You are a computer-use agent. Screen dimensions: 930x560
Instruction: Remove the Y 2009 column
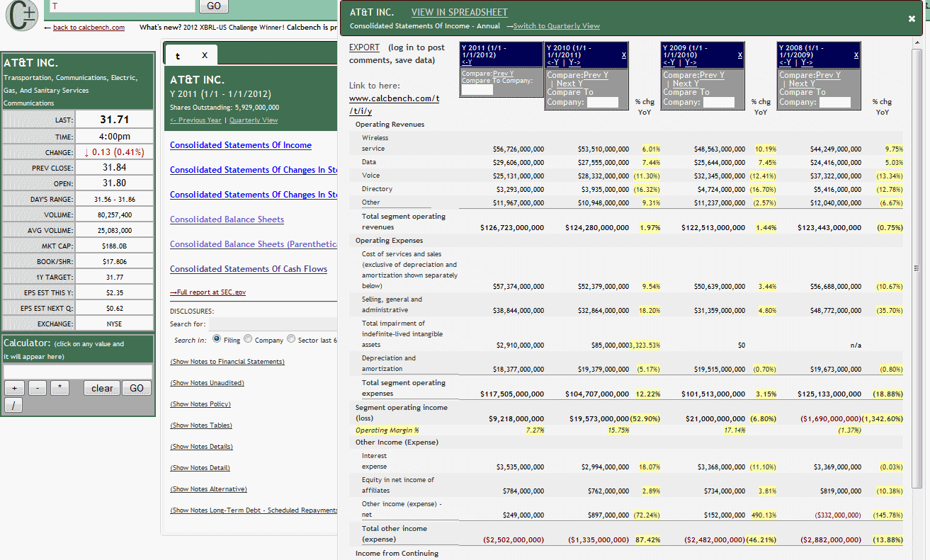pos(740,55)
